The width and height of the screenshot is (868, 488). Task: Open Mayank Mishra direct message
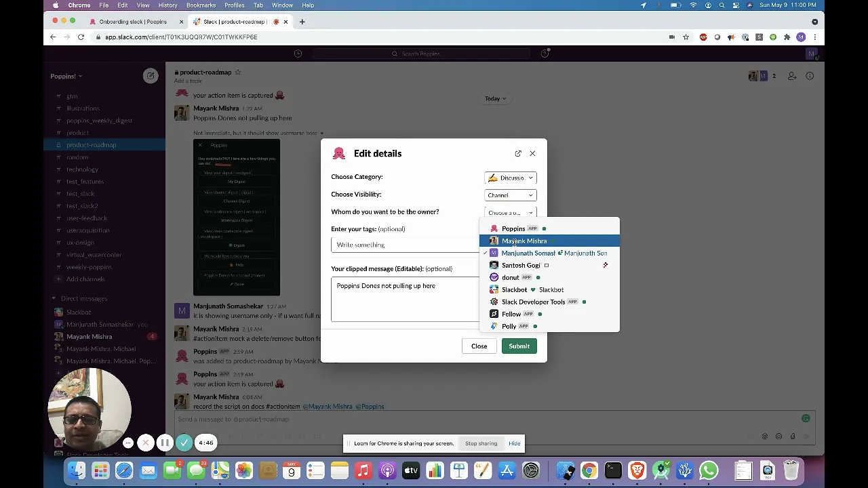point(89,337)
